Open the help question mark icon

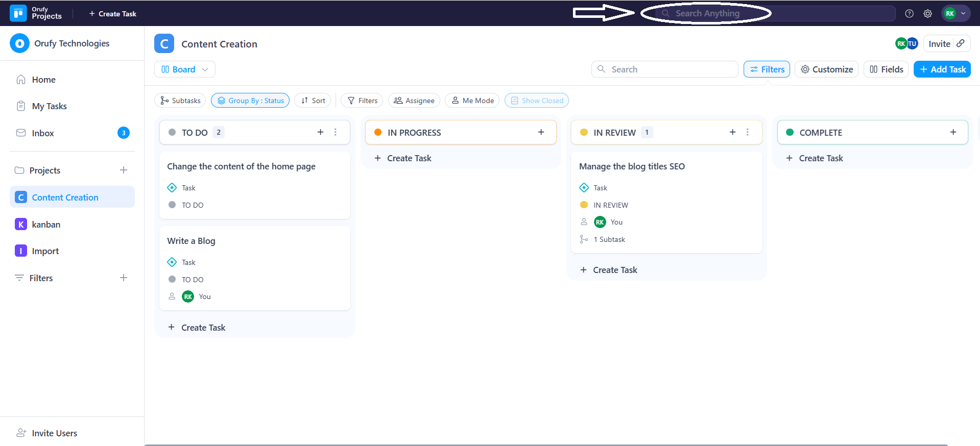[909, 14]
